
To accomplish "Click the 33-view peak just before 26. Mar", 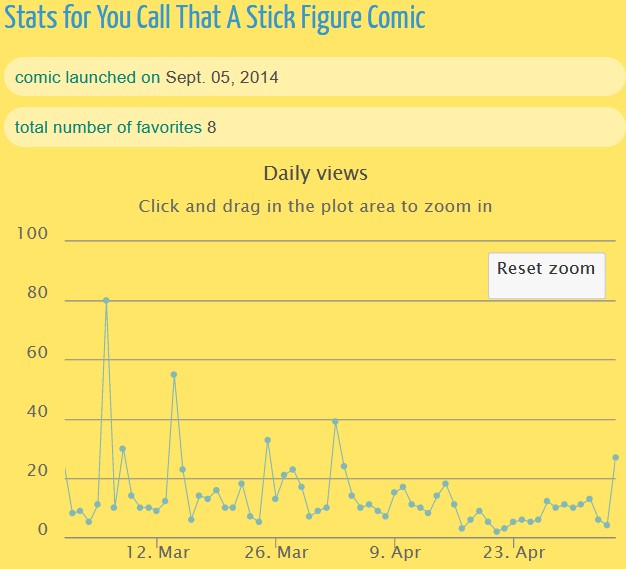I will point(267,439).
